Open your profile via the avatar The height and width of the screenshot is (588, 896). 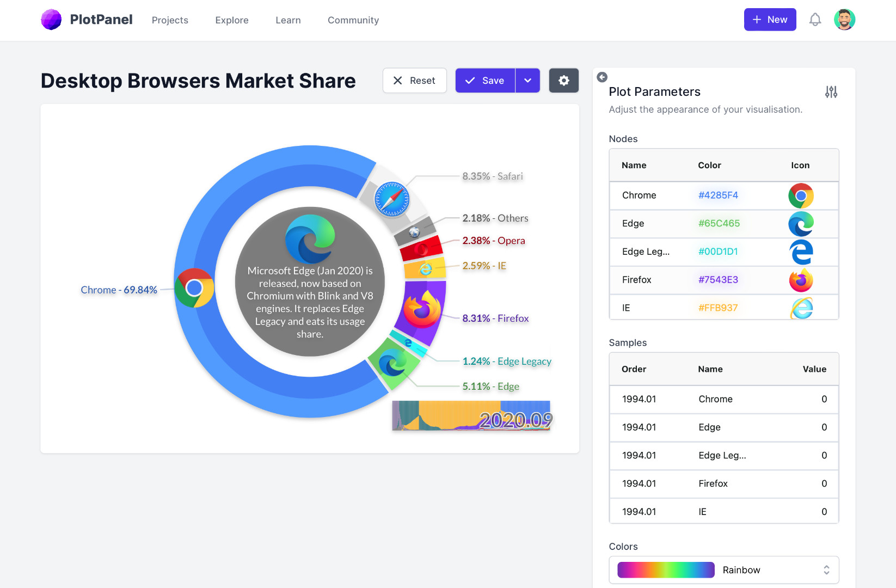pos(844,19)
